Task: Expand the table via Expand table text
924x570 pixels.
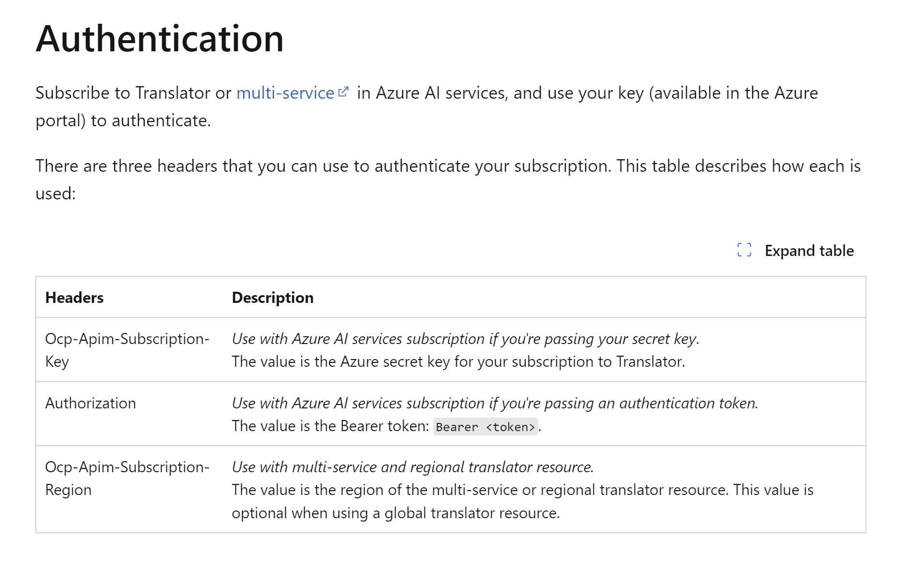Action: 809,251
